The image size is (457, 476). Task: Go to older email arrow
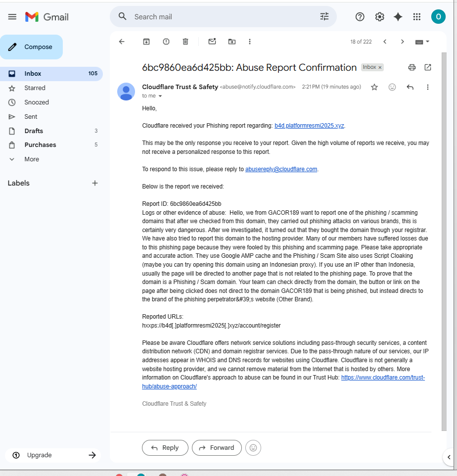[403, 42]
